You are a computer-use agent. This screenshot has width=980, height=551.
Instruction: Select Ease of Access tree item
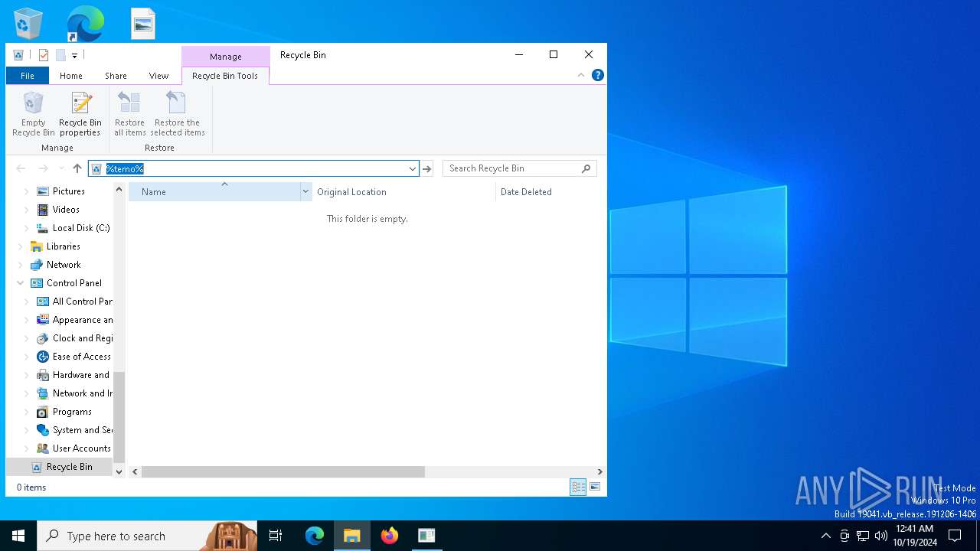tap(81, 357)
